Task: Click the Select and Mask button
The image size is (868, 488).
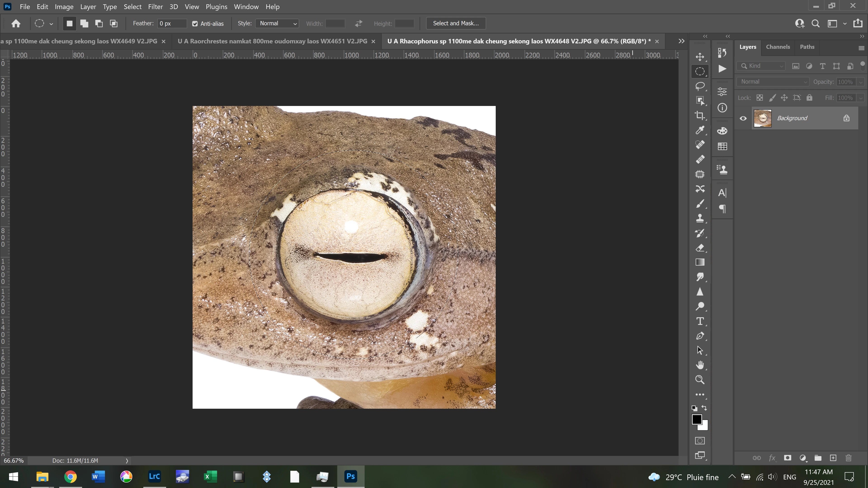Action: pos(455,23)
